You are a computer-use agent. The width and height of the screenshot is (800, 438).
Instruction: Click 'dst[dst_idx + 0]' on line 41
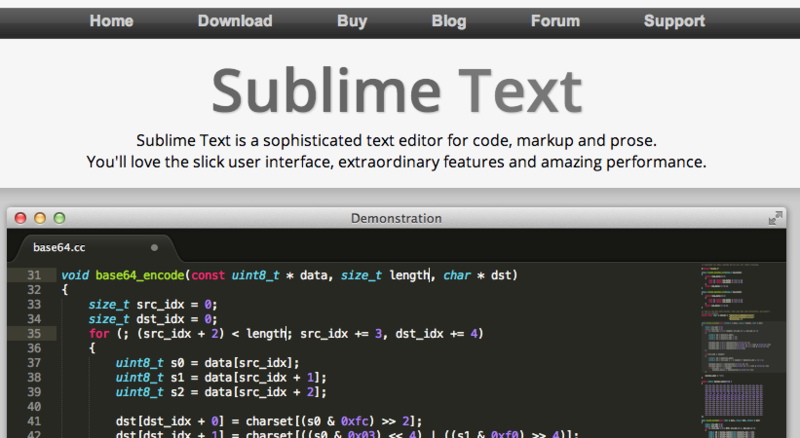(170, 422)
